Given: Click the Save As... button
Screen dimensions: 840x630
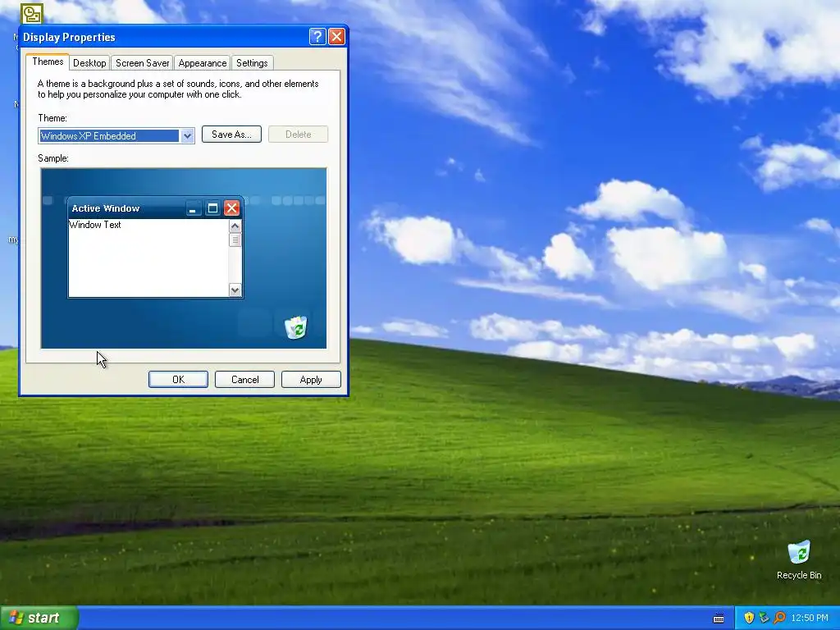Looking at the screenshot, I should click(x=231, y=134).
